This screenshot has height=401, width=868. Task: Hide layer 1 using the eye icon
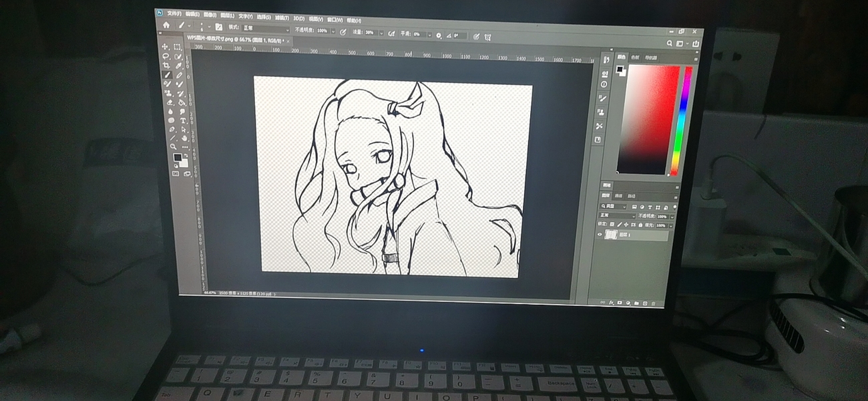click(x=600, y=235)
